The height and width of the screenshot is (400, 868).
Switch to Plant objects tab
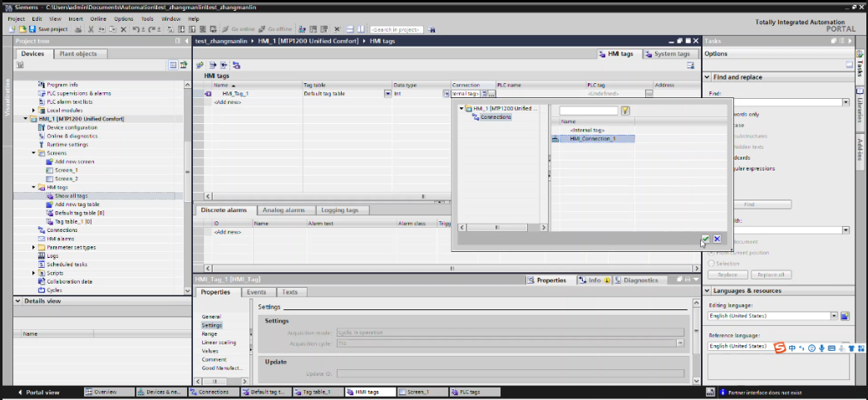pos(78,54)
